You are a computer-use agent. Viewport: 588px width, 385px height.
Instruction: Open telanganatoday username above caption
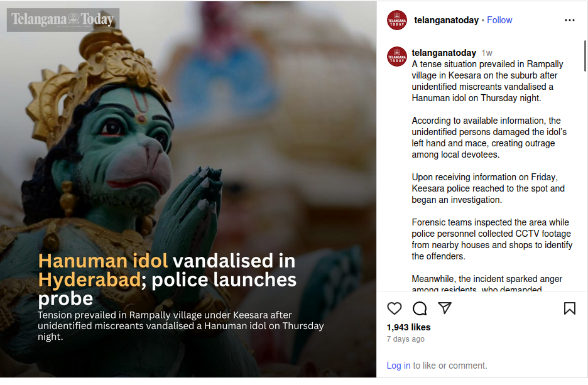tap(444, 53)
